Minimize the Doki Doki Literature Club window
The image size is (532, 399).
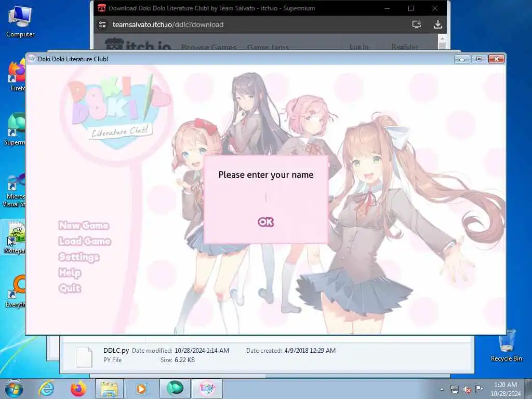click(x=462, y=59)
